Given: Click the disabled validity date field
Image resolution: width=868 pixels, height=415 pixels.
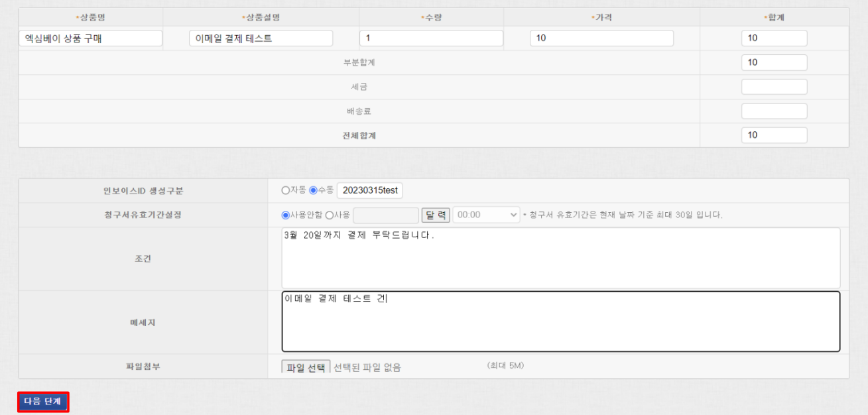Looking at the screenshot, I should click(387, 215).
